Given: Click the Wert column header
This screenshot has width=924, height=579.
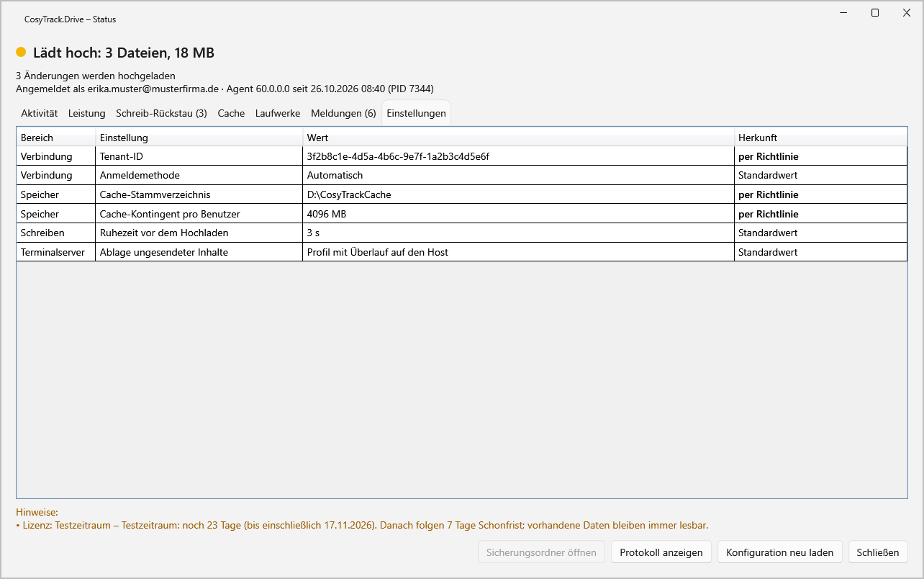Looking at the screenshot, I should coord(518,138).
